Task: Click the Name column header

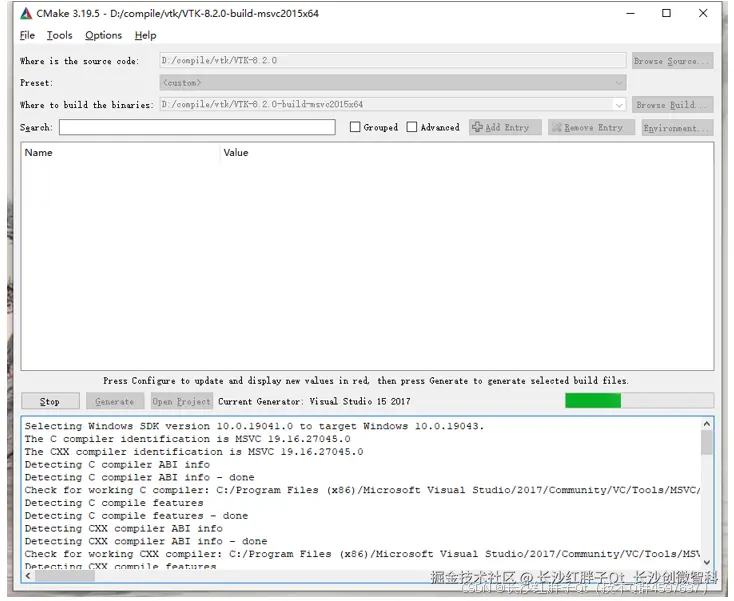Action: pyautogui.click(x=38, y=153)
